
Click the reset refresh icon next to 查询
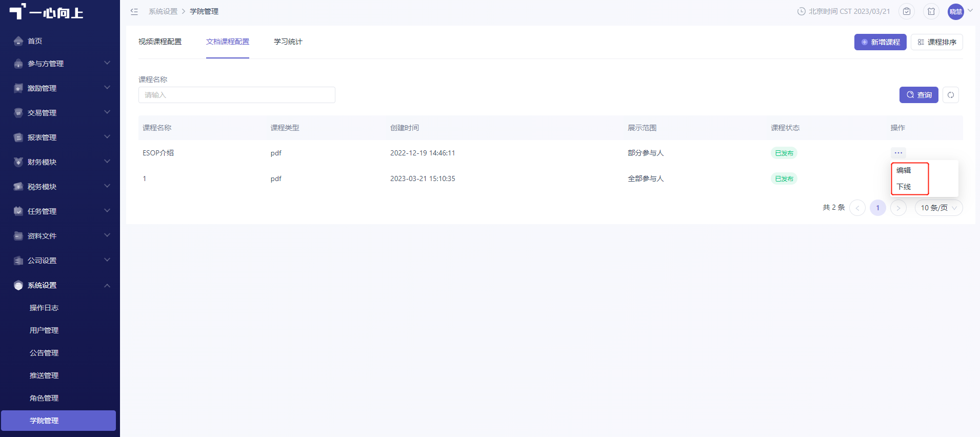(x=951, y=95)
